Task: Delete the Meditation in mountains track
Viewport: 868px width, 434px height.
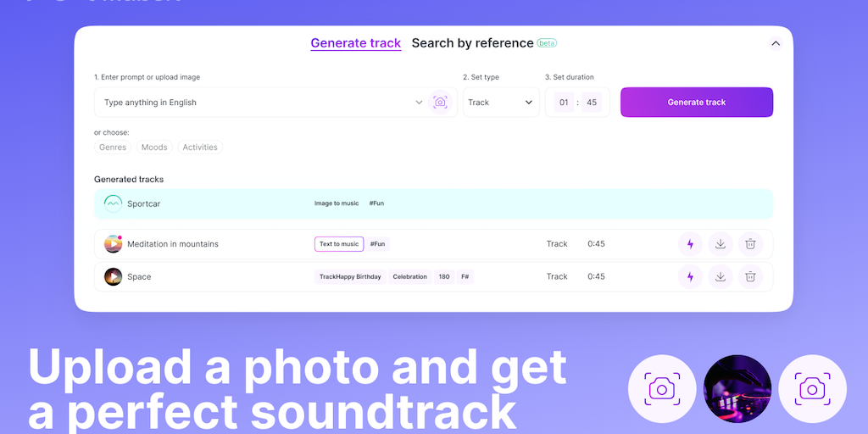Action: click(x=750, y=244)
